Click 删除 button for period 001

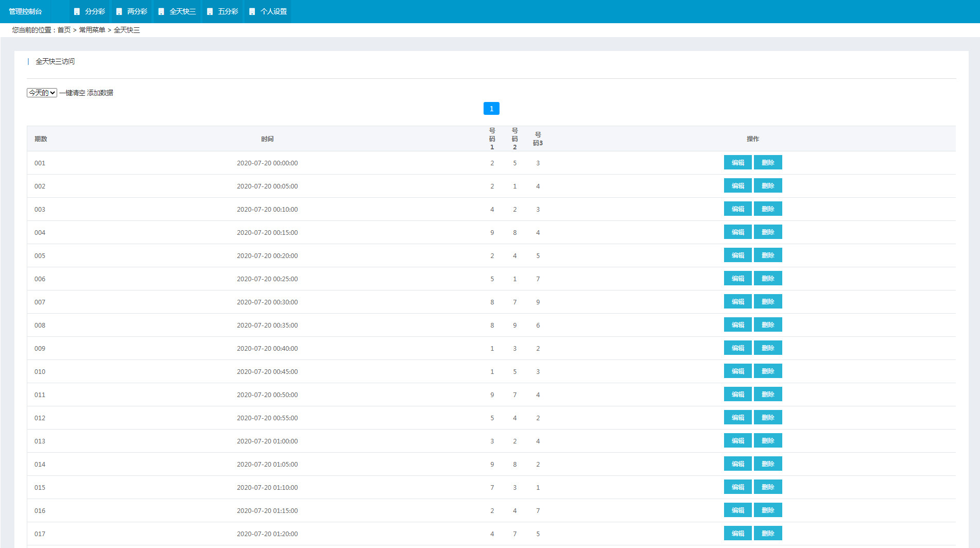[x=768, y=163]
